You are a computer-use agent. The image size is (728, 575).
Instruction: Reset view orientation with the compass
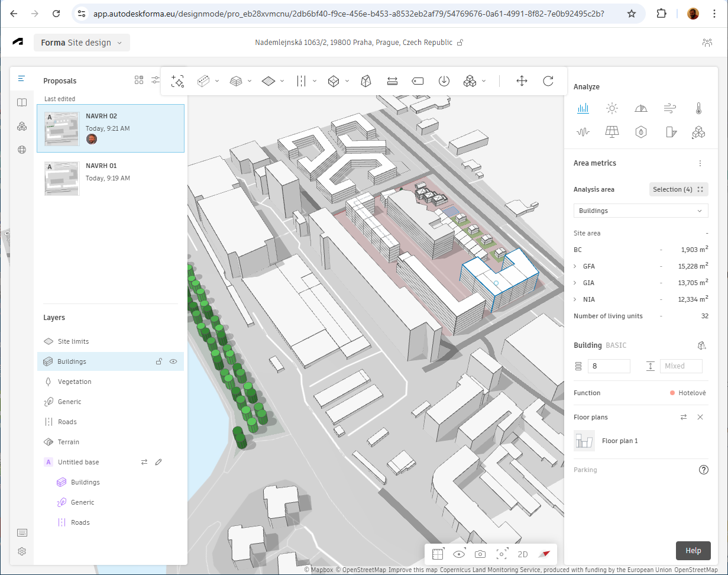pos(544,554)
